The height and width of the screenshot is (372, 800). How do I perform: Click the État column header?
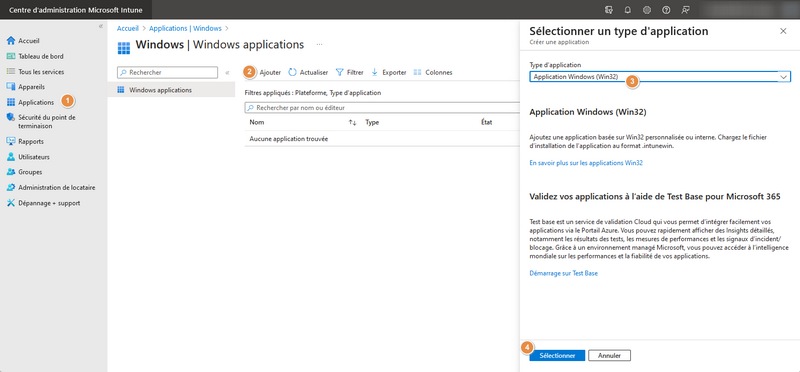(486, 122)
